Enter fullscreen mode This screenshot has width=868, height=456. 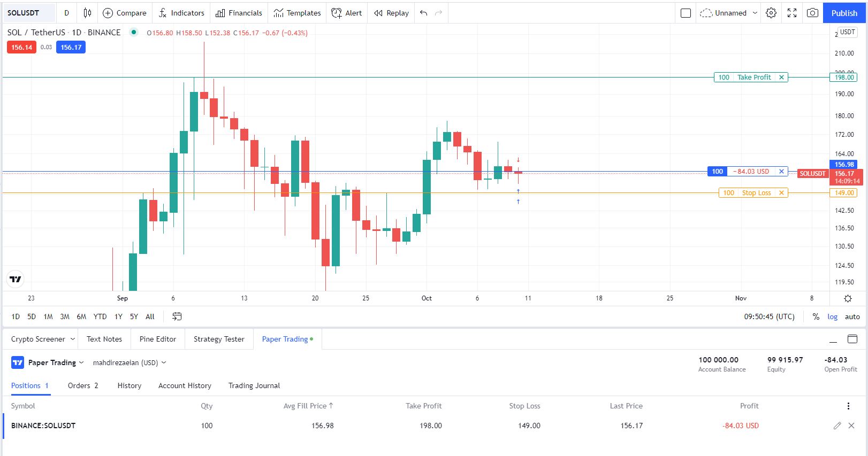(x=792, y=13)
